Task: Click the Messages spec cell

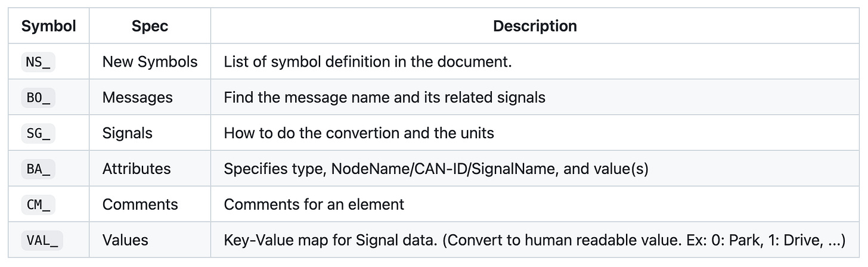Action: [137, 98]
